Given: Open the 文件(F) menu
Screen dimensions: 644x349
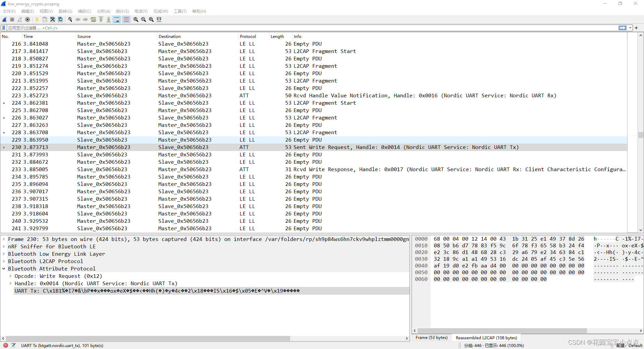Looking at the screenshot, I should click(9, 11).
